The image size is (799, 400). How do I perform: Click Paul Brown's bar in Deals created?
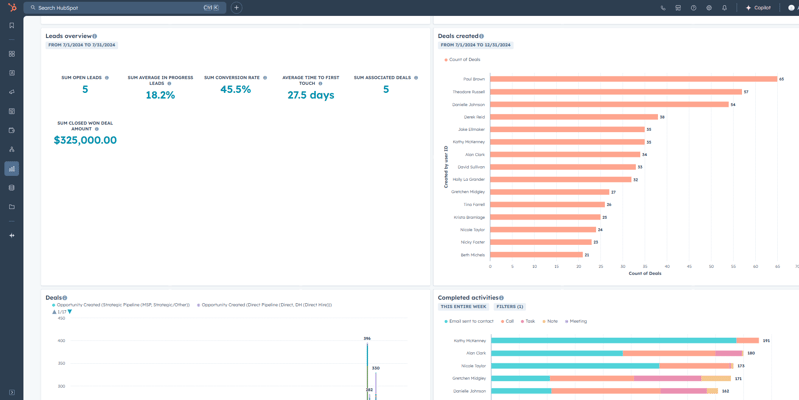click(x=633, y=79)
